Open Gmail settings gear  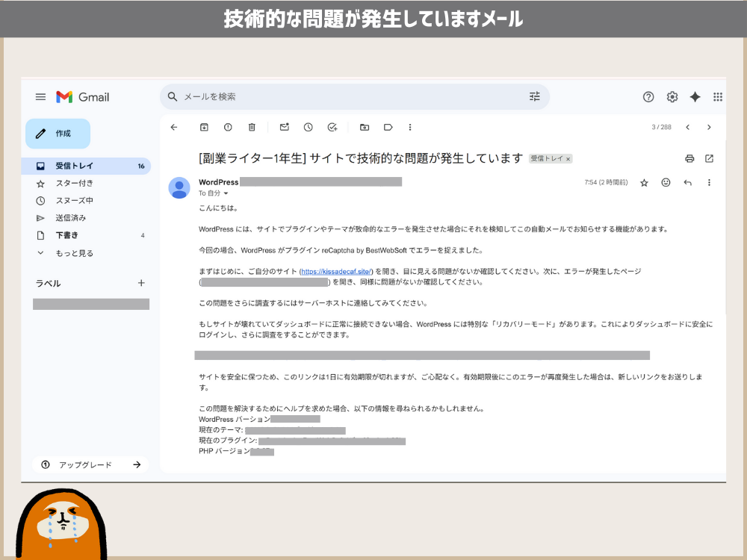(672, 96)
